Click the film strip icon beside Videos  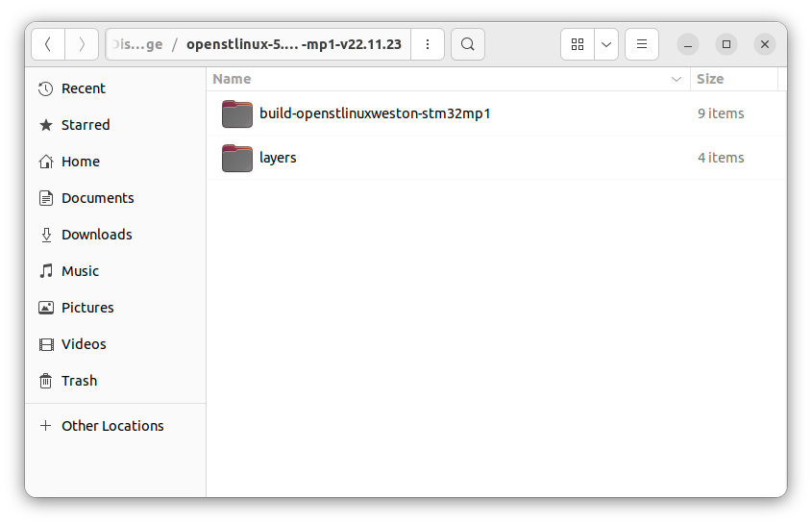click(x=45, y=344)
